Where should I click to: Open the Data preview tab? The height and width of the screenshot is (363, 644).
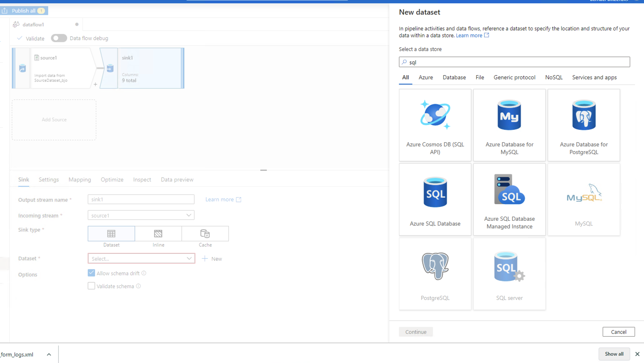tap(177, 179)
